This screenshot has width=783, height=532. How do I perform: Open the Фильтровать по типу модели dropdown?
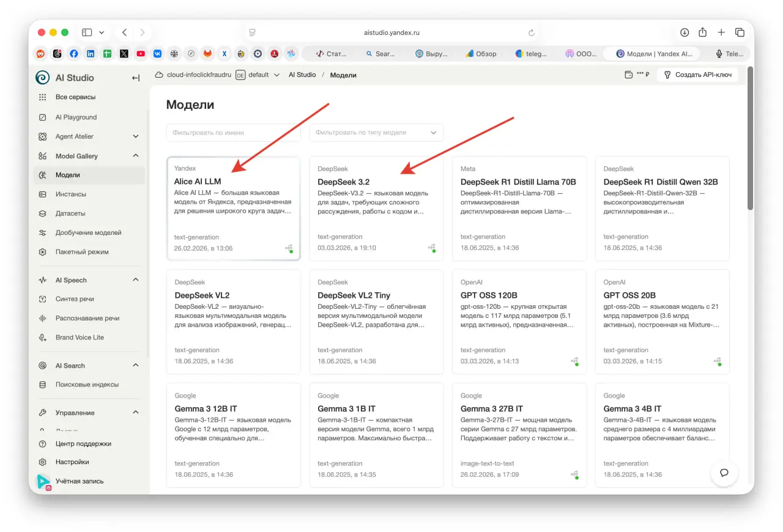click(x=376, y=133)
